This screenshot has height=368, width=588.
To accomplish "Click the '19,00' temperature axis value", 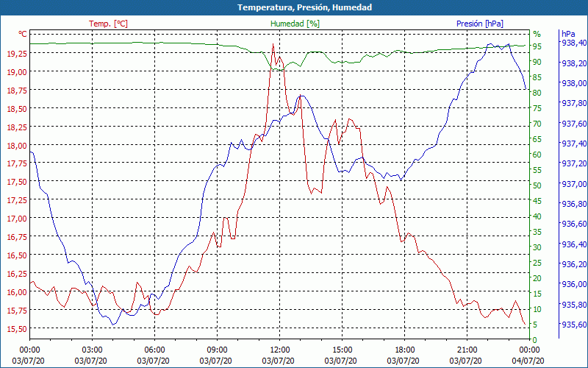I will 17,71.
